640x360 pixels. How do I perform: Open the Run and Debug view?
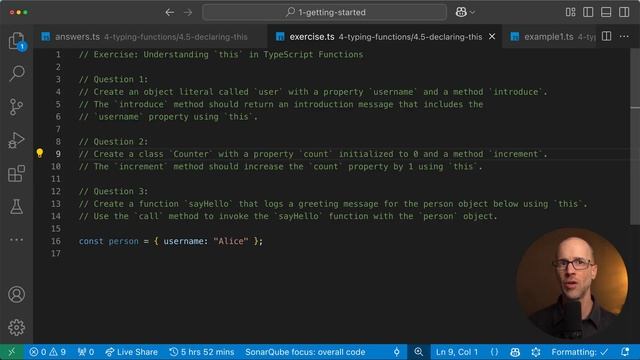16,140
